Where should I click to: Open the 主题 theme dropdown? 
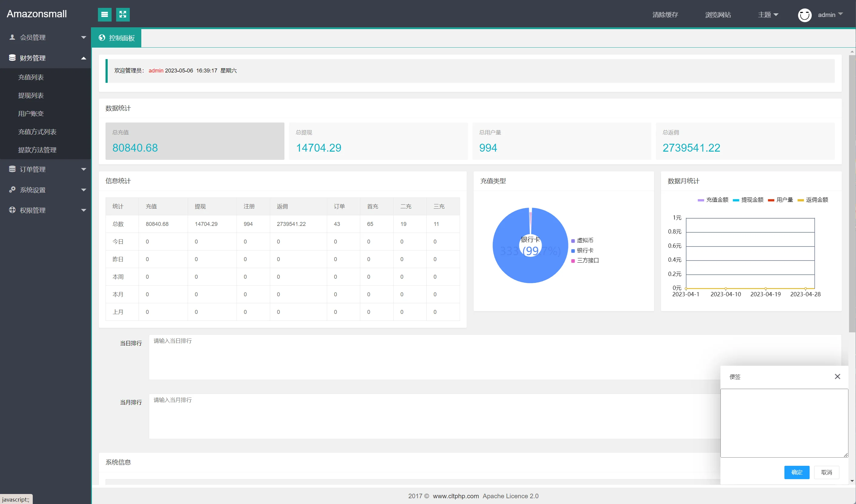768,15
